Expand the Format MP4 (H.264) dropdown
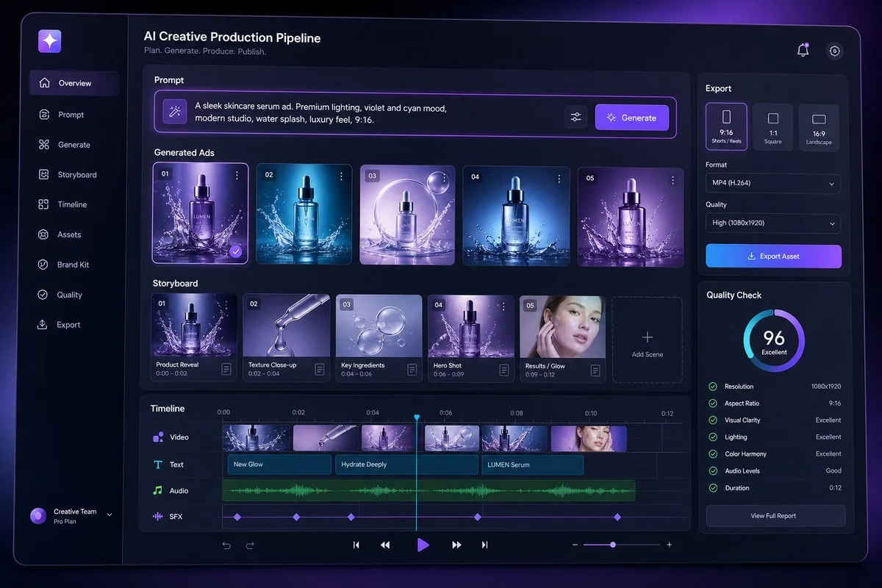This screenshot has height=588, width=882. 773,183
